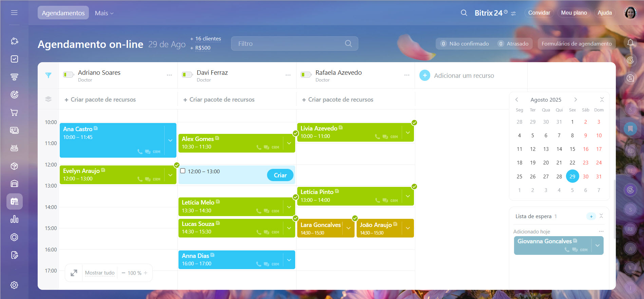The height and width of the screenshot is (299, 644).
Task: Check the 12:00 – 13:00 slot checkbox
Action: [183, 171]
